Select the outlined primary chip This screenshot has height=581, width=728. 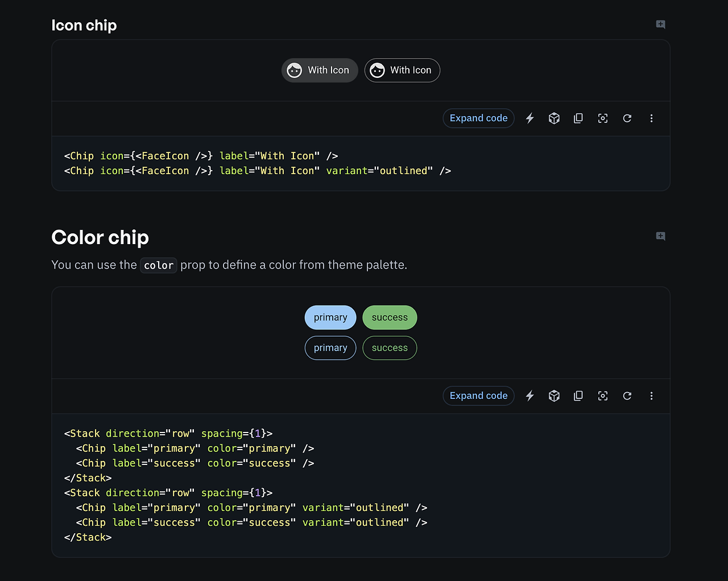[330, 348]
